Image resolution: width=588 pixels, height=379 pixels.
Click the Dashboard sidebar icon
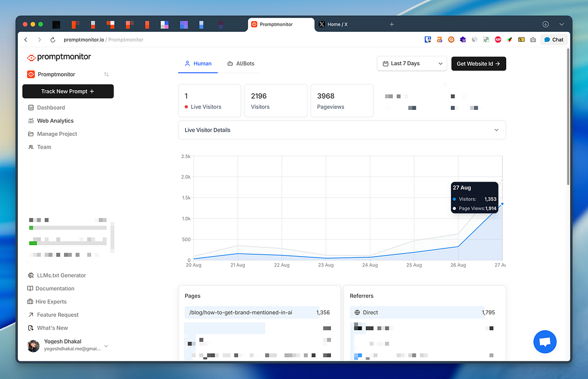point(31,108)
